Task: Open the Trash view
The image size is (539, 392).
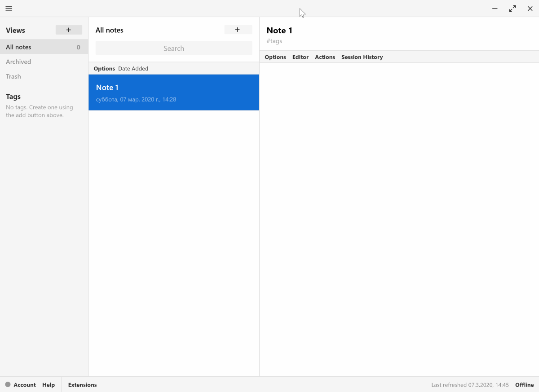Action: 13,76
